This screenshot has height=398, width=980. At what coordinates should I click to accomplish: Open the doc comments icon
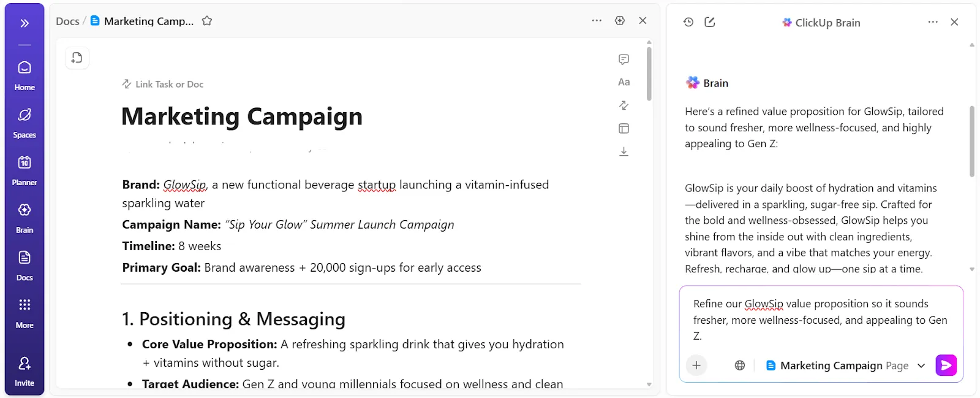pyautogui.click(x=624, y=59)
